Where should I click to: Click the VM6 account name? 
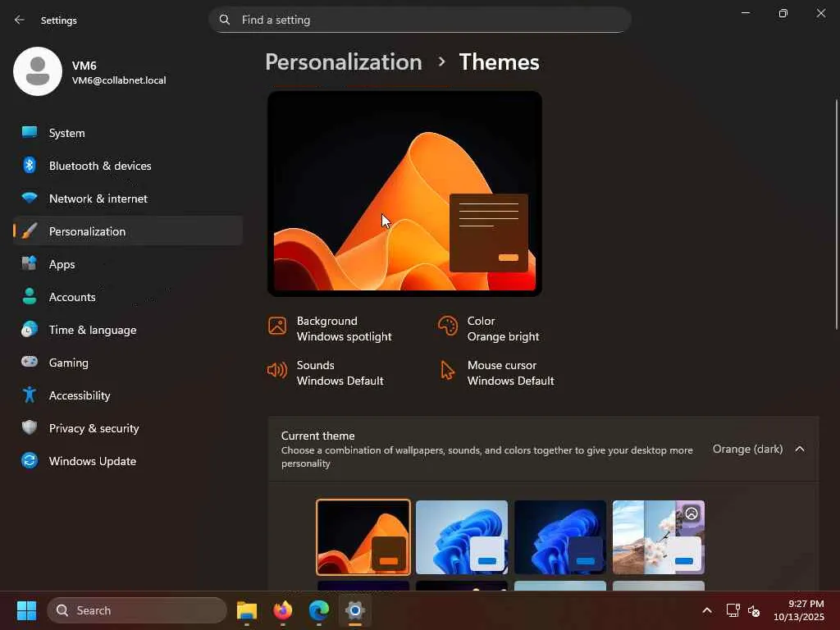(x=84, y=66)
